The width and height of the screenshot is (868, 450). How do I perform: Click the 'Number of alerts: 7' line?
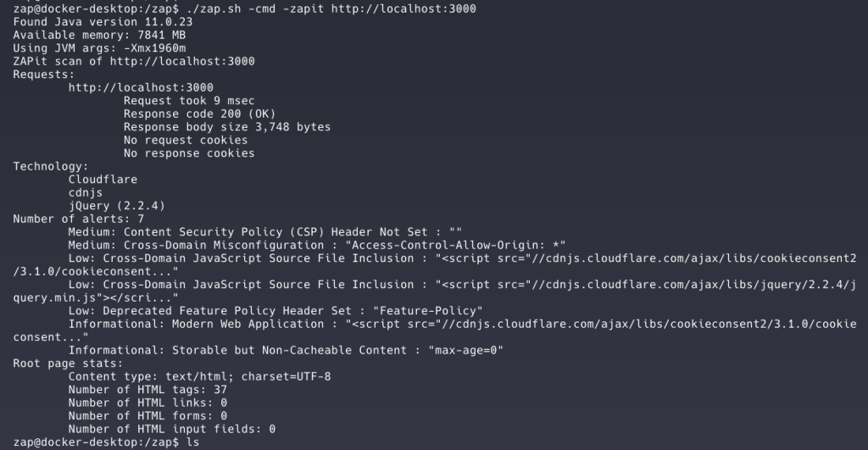tap(79, 219)
